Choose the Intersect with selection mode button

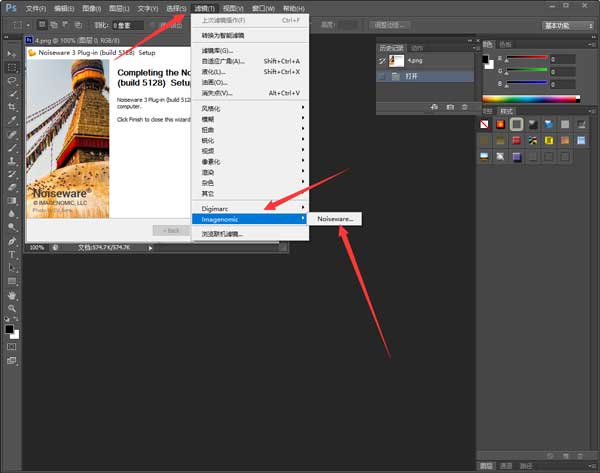click(x=78, y=25)
